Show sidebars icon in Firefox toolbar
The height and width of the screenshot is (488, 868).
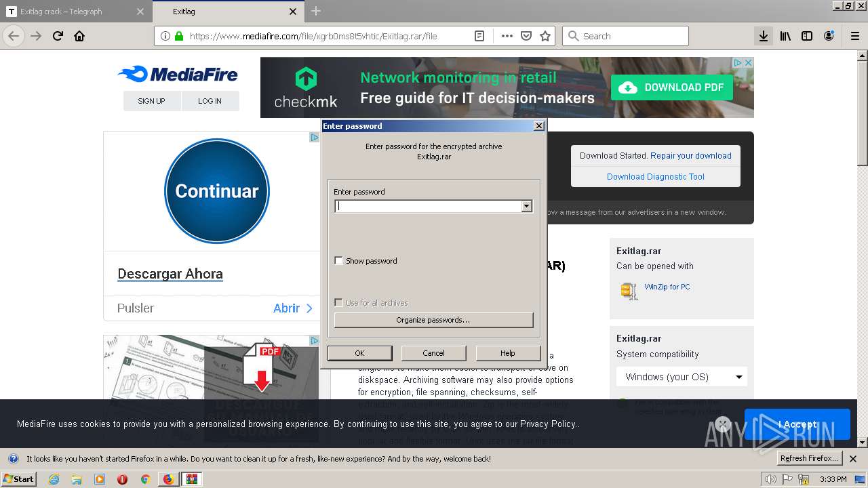coord(807,36)
